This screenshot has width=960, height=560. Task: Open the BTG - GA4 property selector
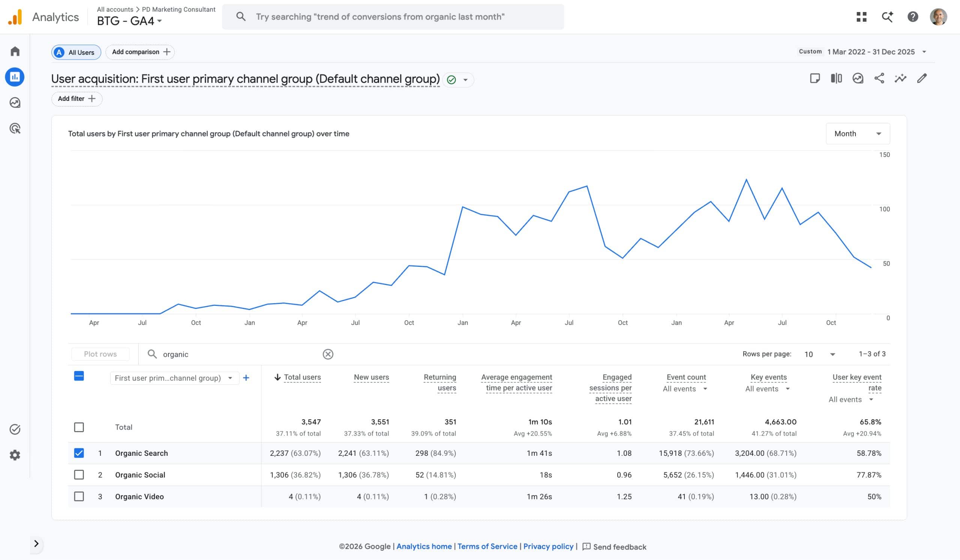pyautogui.click(x=129, y=21)
